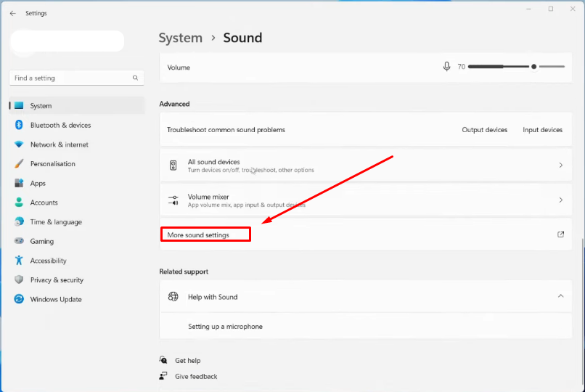Open More sound settings
Image resolution: width=585 pixels, height=392 pixels.
366,234
